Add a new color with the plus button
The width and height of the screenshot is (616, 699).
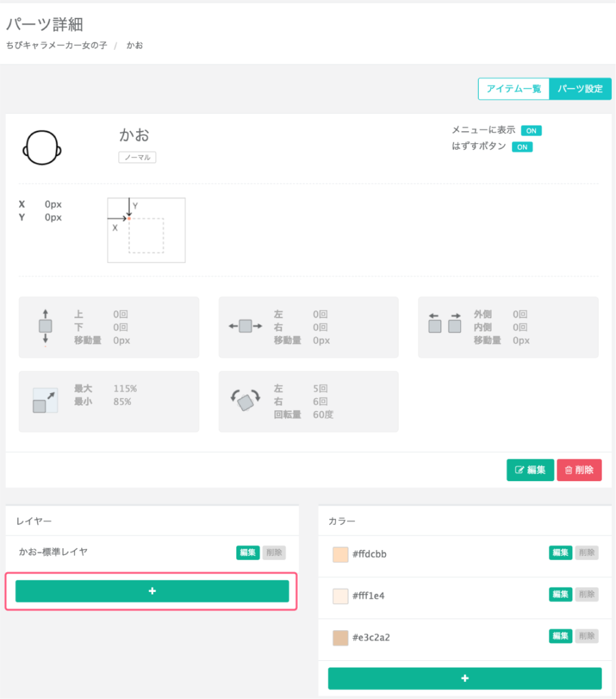(464, 679)
